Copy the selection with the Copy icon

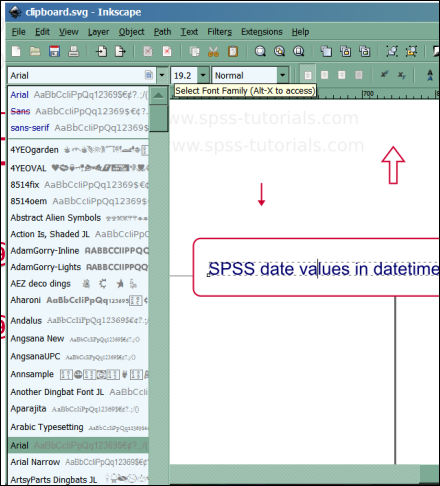(x=194, y=51)
